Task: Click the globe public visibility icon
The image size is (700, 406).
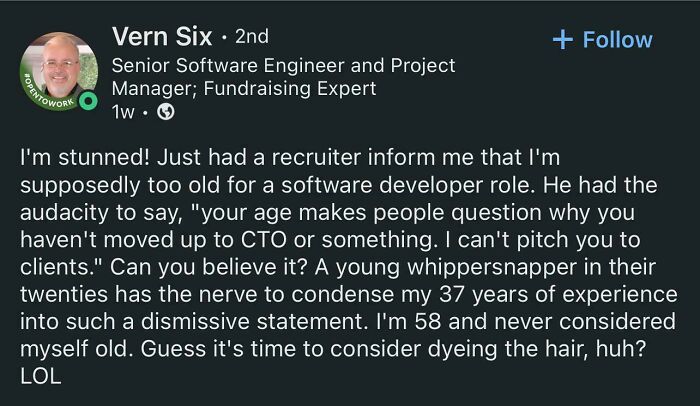Action: click(x=167, y=113)
